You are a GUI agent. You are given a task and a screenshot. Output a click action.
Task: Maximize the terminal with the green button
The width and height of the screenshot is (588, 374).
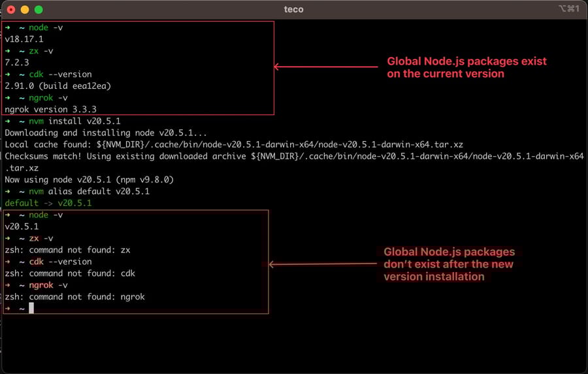(39, 10)
